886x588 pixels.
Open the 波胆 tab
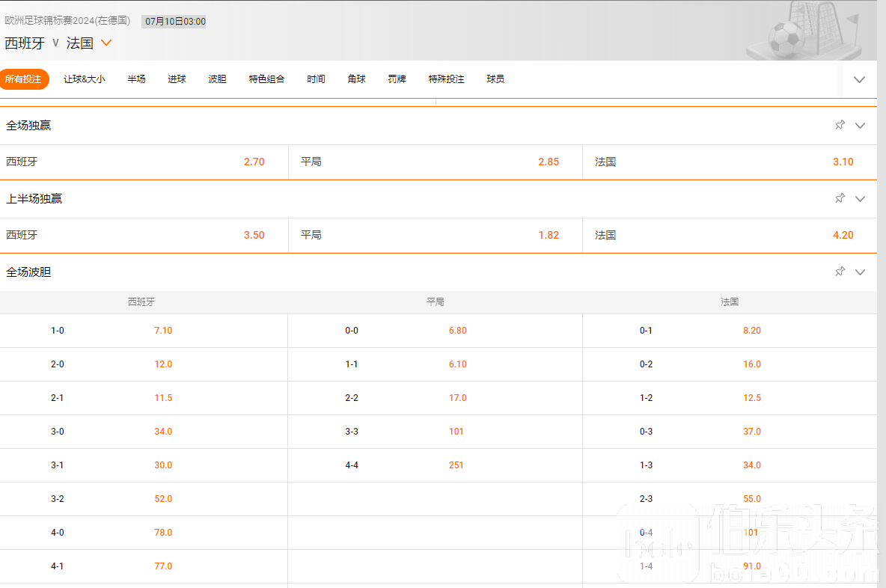(x=217, y=79)
